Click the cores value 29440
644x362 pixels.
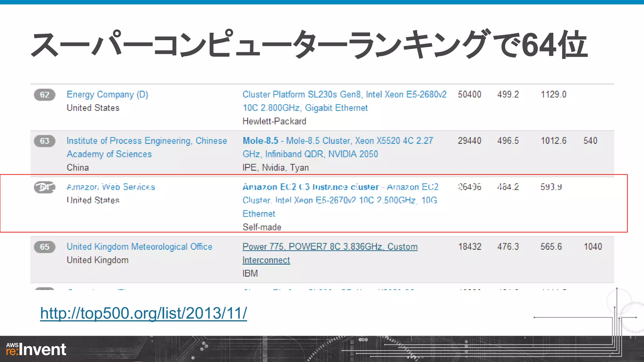point(469,140)
